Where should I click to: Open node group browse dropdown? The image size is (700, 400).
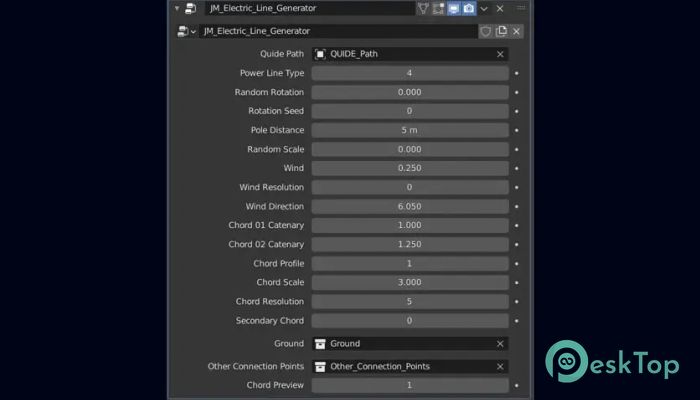pyautogui.click(x=187, y=31)
